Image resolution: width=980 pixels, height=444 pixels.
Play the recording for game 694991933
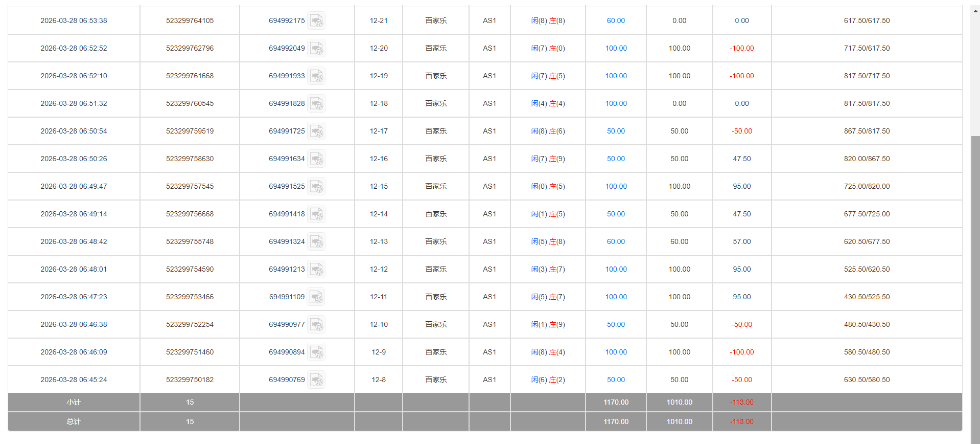point(316,76)
